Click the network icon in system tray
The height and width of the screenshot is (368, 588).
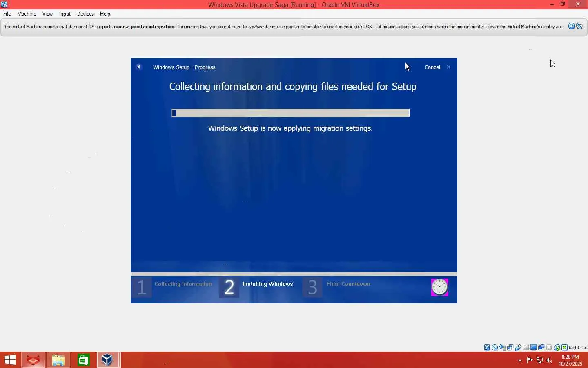tap(540, 360)
